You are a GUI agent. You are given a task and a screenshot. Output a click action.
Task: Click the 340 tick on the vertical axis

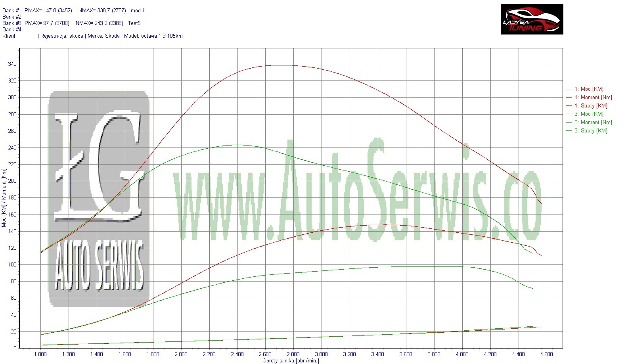[12, 64]
